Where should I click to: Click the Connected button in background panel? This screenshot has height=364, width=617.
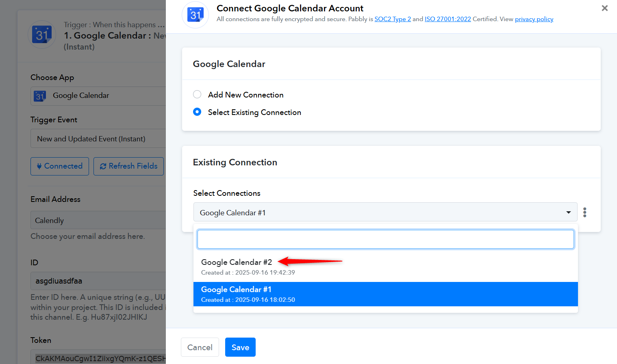pyautogui.click(x=60, y=166)
